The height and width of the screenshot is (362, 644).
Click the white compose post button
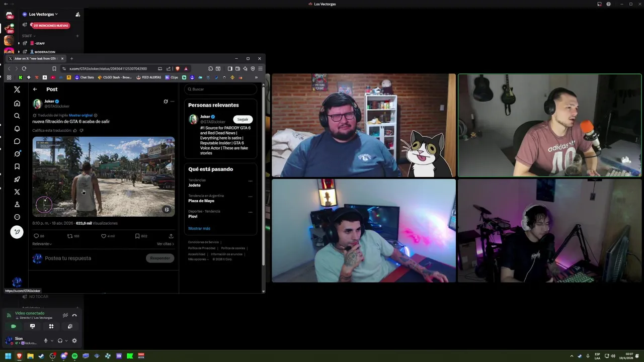pos(17,232)
